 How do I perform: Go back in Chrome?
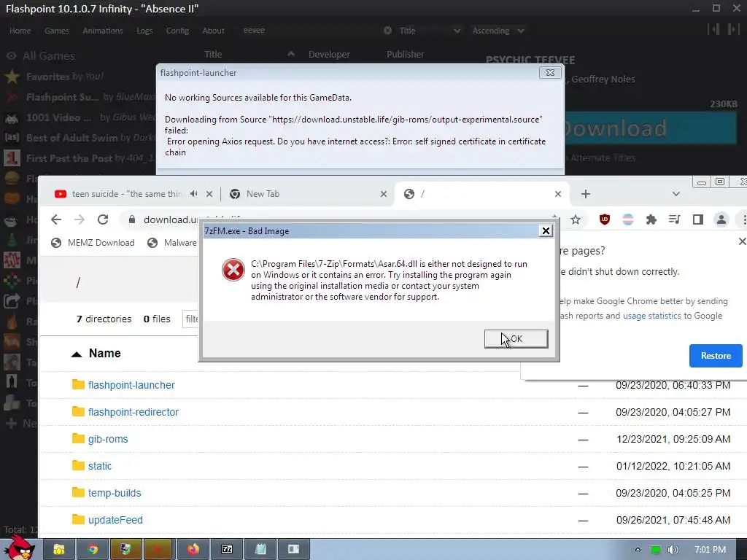(x=56, y=219)
